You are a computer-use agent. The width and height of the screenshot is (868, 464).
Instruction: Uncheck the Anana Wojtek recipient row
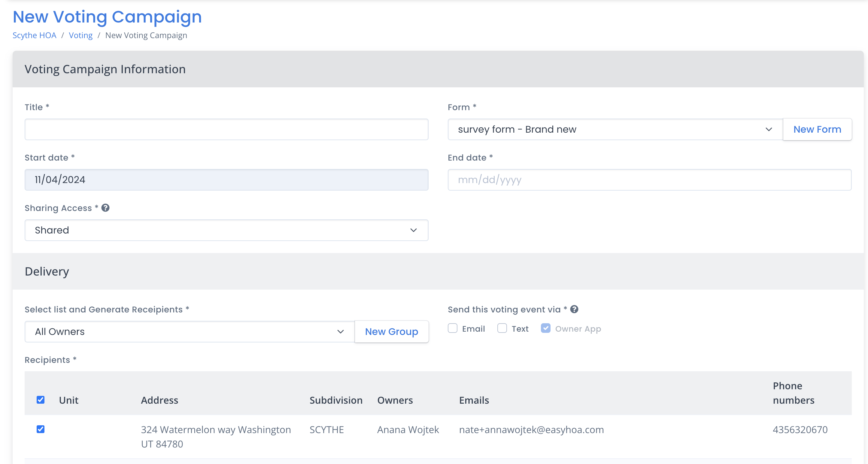(x=41, y=429)
